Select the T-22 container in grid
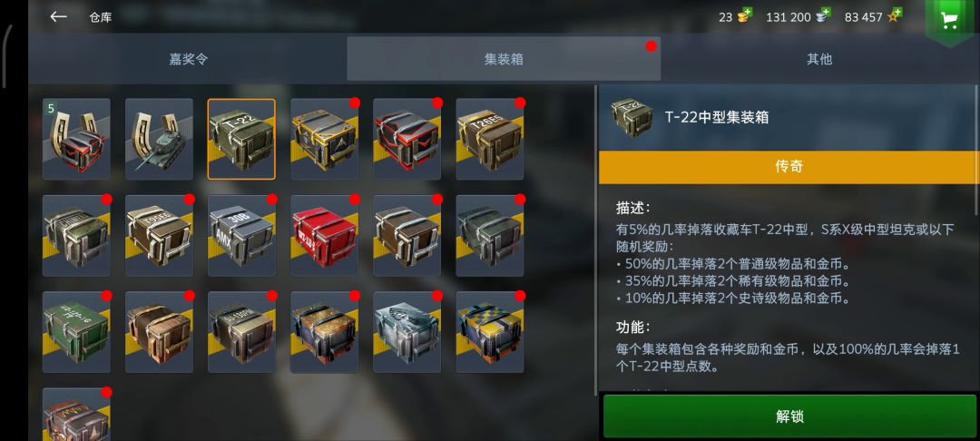980x441 pixels. (x=241, y=139)
